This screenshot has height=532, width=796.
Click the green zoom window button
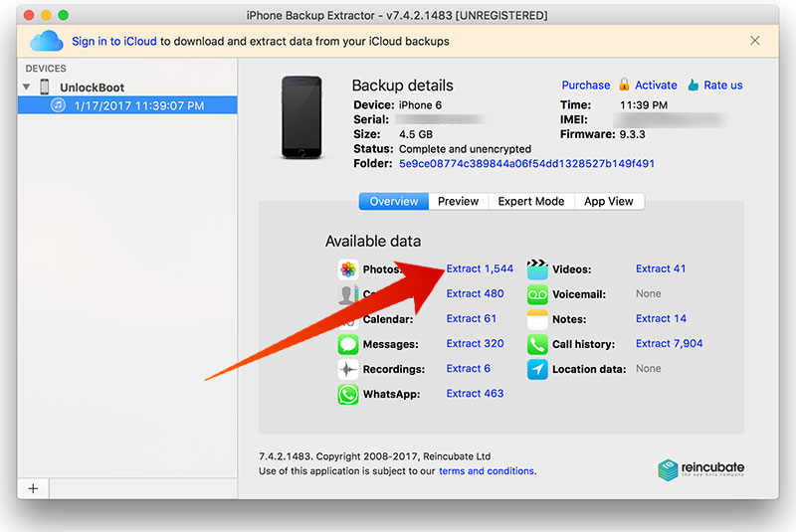[63, 15]
